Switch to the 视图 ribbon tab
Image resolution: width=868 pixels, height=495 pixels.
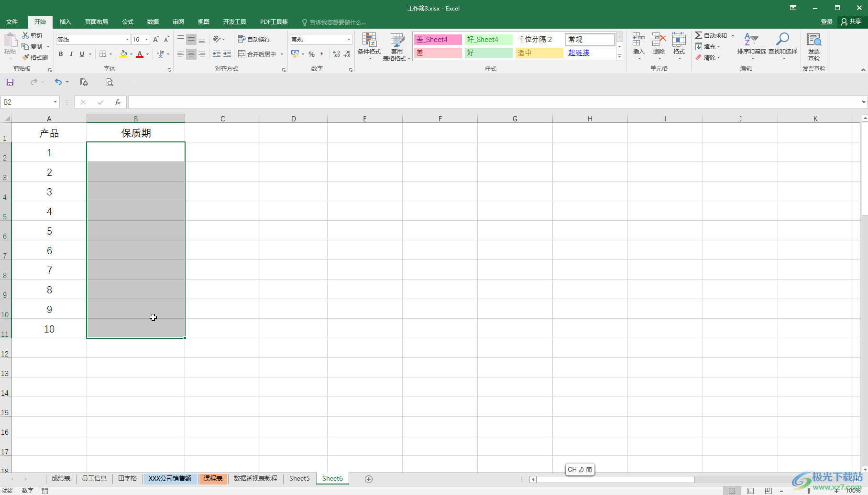(204, 22)
